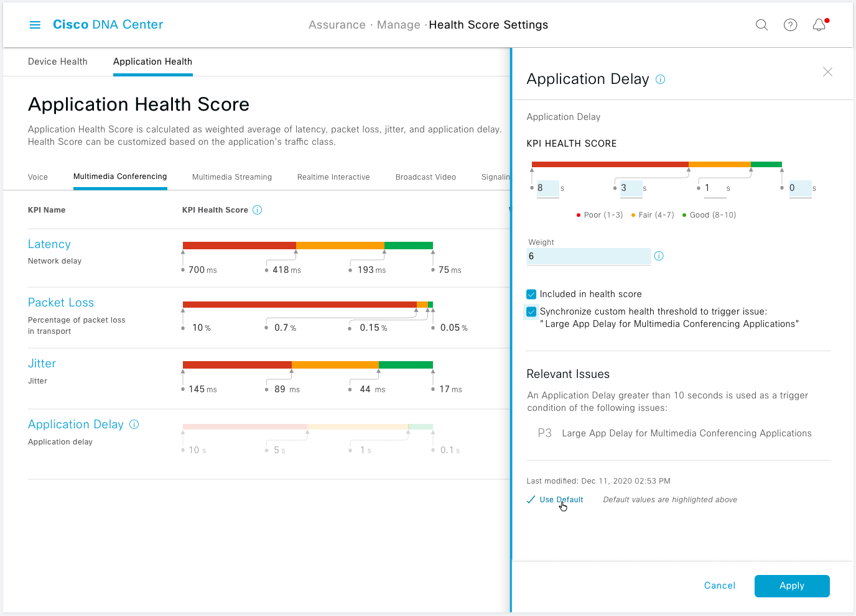
Task: Click the Application Delay 10 s value
Action: [197, 450]
